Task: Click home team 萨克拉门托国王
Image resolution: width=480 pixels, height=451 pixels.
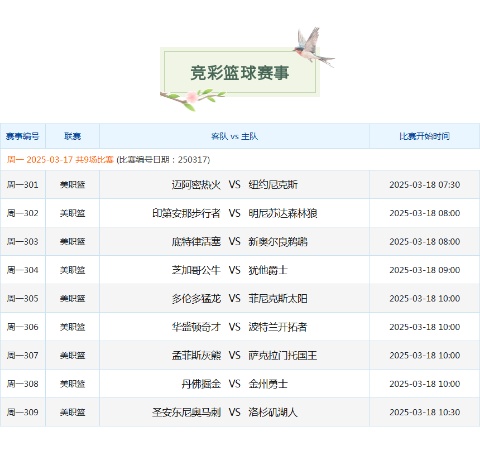Action: pyautogui.click(x=283, y=355)
